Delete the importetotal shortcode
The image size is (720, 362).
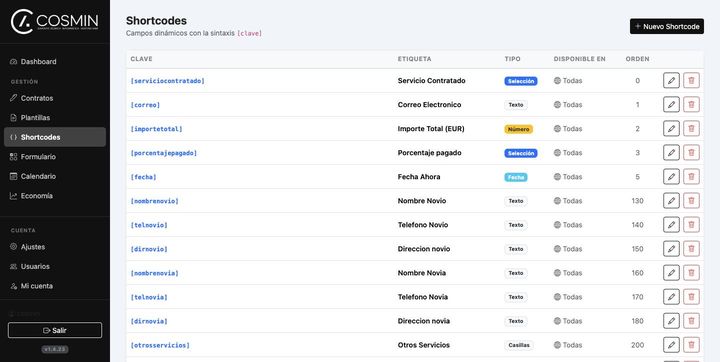[x=691, y=129]
